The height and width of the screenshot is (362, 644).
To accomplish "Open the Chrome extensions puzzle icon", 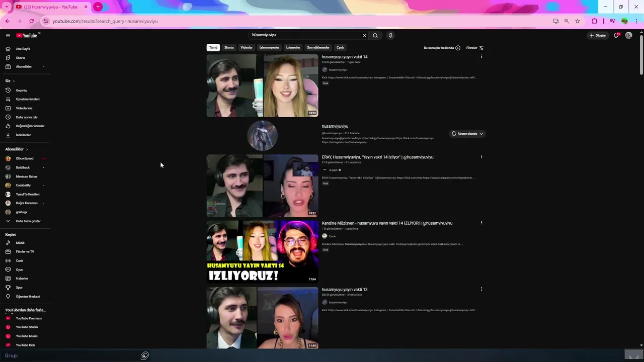I will (x=595, y=21).
